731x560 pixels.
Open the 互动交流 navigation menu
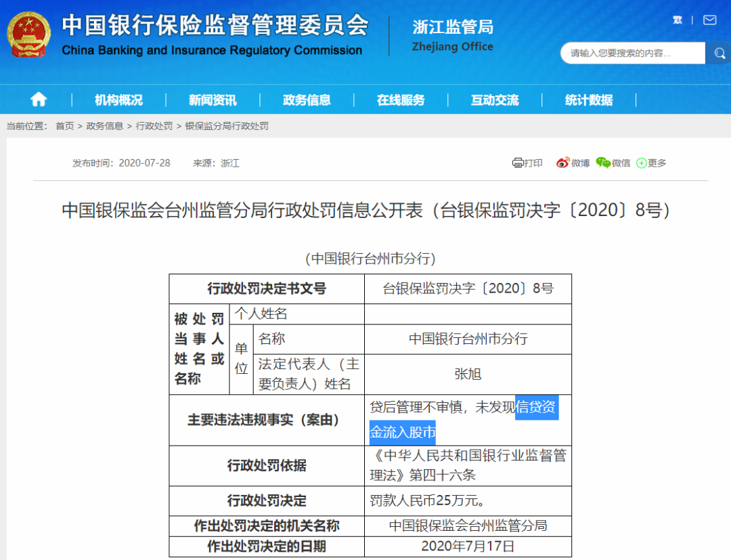coord(495,100)
